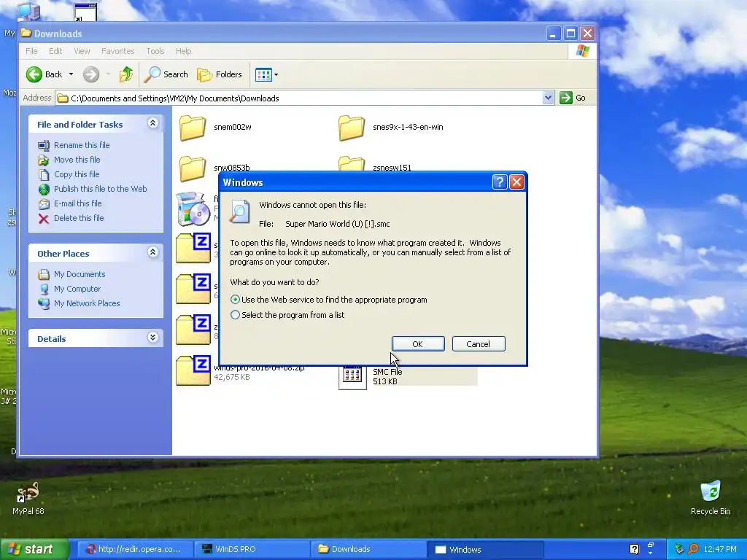Viewport: 747px width, 560px height.
Task: Click the dialog's question mark help button
Action: [499, 182]
